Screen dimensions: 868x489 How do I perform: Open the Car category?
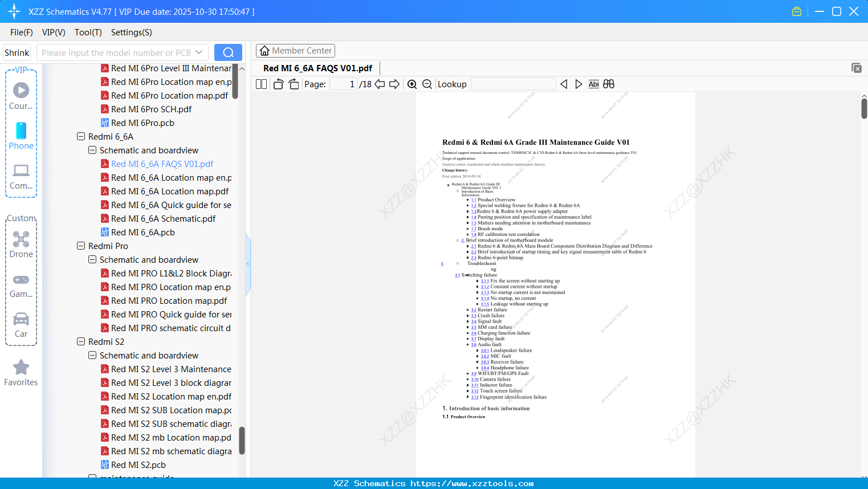pyautogui.click(x=21, y=325)
